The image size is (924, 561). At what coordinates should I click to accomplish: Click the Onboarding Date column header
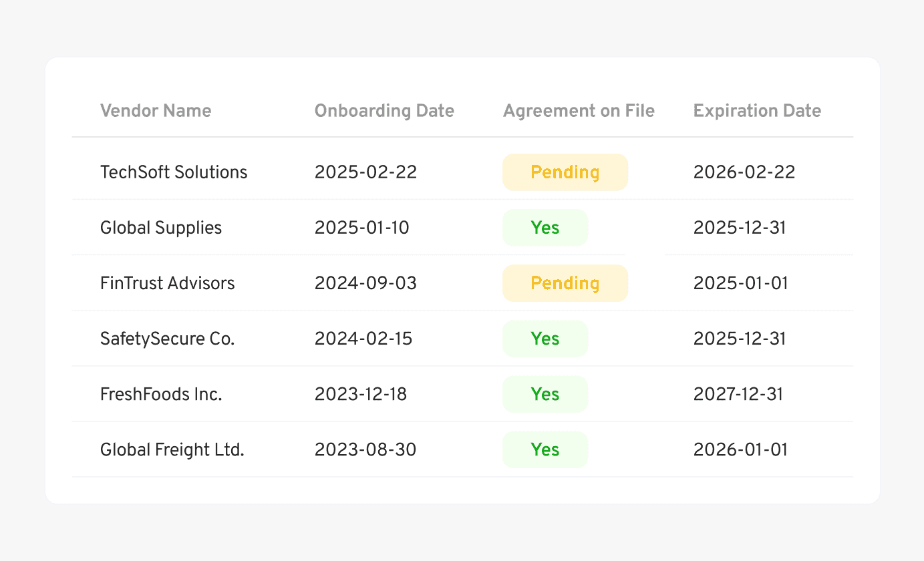coord(384,111)
